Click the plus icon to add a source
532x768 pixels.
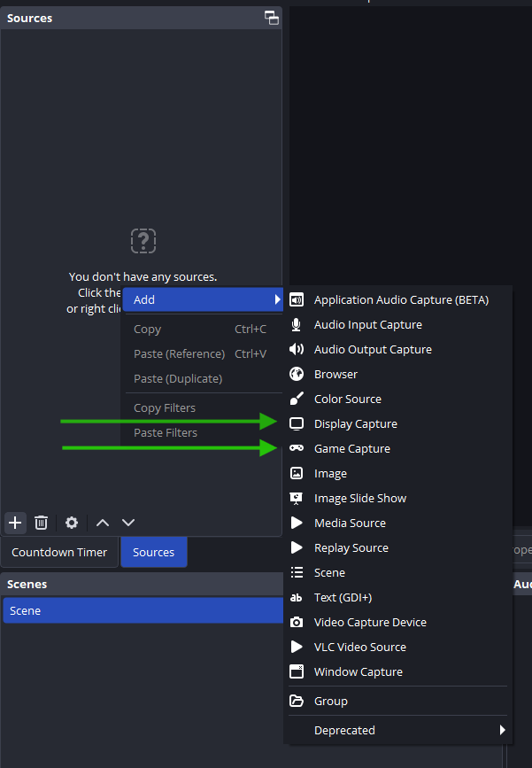(15, 523)
